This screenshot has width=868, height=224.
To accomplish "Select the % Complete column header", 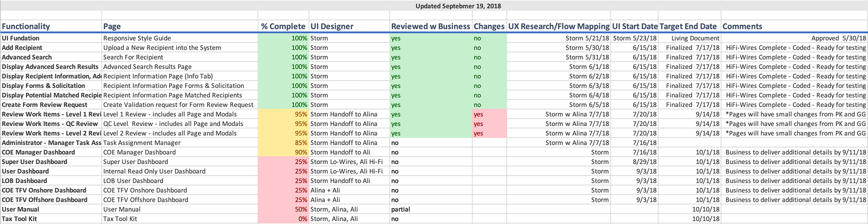I will [283, 26].
